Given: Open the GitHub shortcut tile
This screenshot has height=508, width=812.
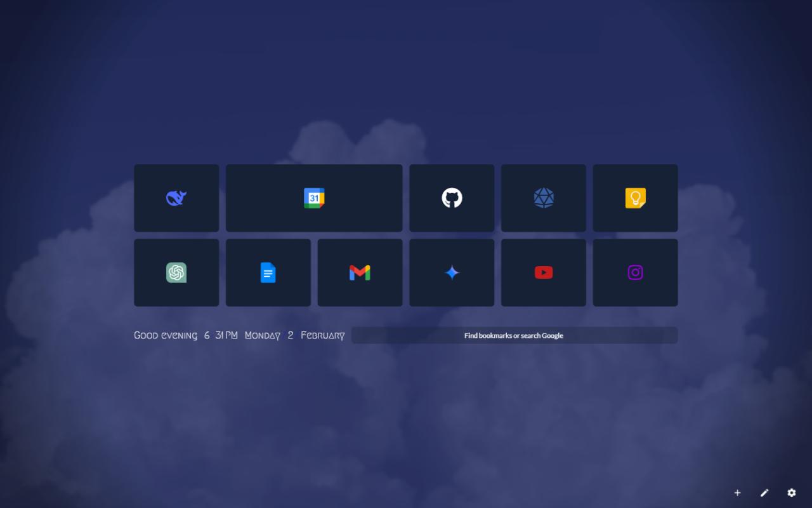Looking at the screenshot, I should [x=452, y=198].
